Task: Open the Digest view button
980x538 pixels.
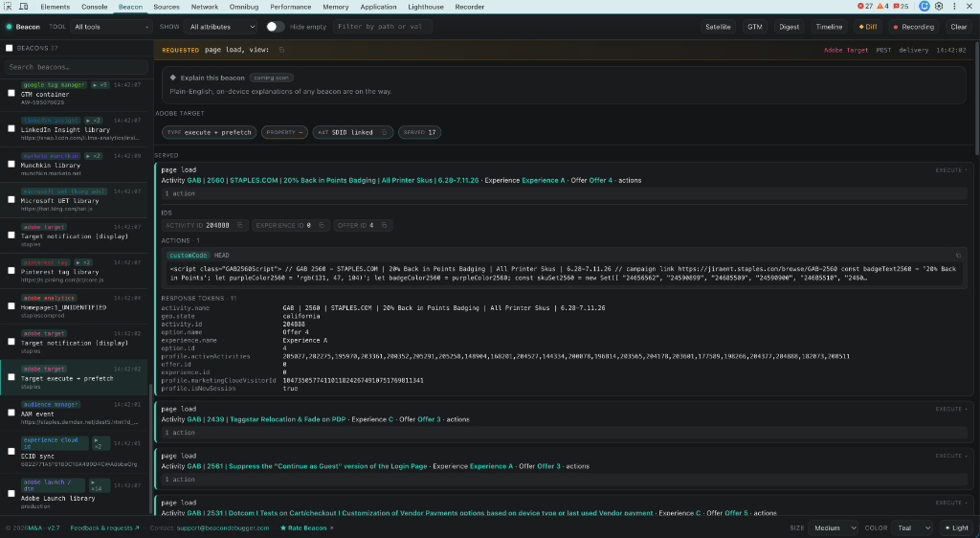Action: 790,27
